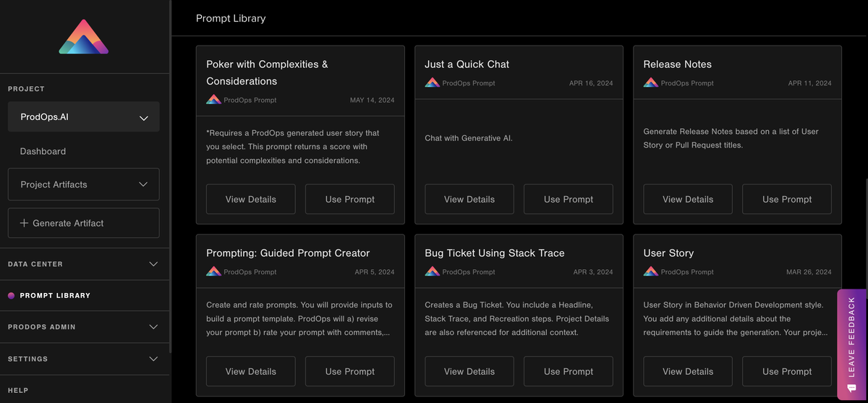Image resolution: width=868 pixels, height=403 pixels.
Task: Open the Help menu item
Action: coord(18,390)
